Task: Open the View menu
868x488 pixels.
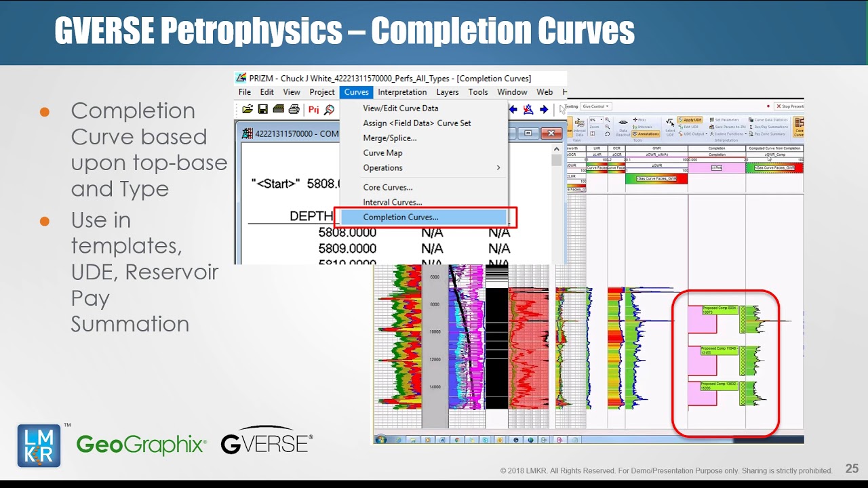Action: click(292, 92)
